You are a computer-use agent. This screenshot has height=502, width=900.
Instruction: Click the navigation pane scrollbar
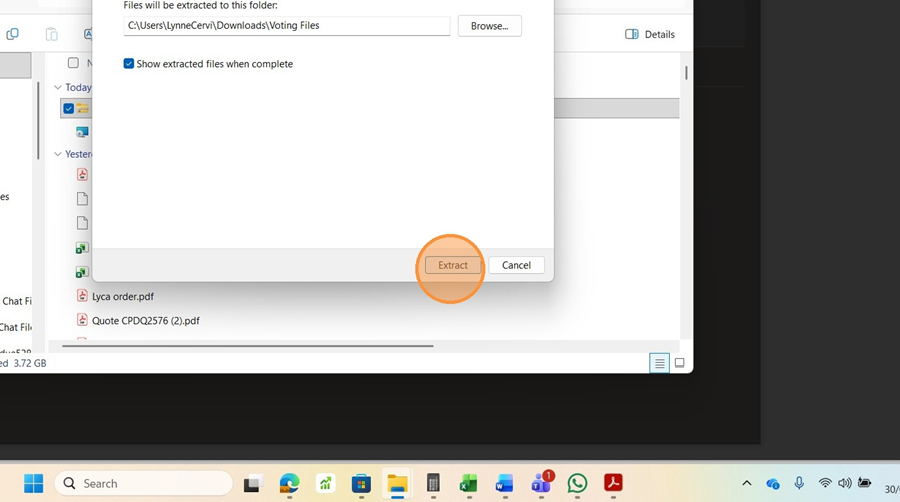point(38,120)
